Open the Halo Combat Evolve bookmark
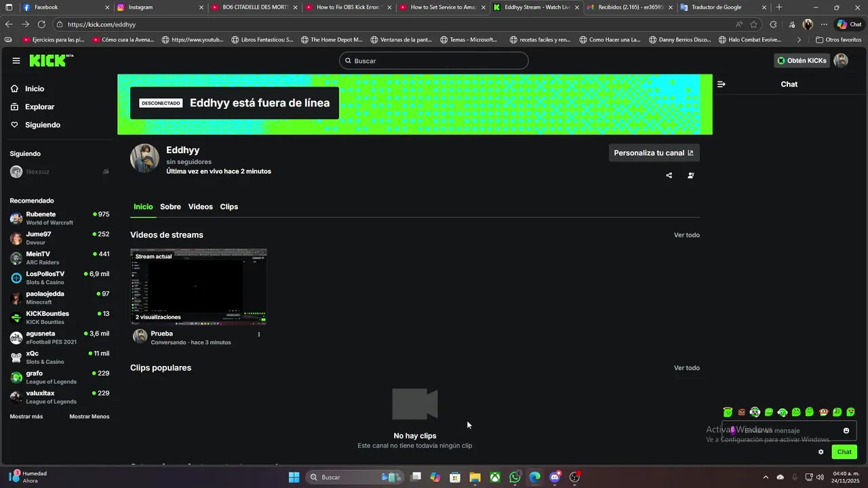This screenshot has width=868, height=488. click(749, 39)
